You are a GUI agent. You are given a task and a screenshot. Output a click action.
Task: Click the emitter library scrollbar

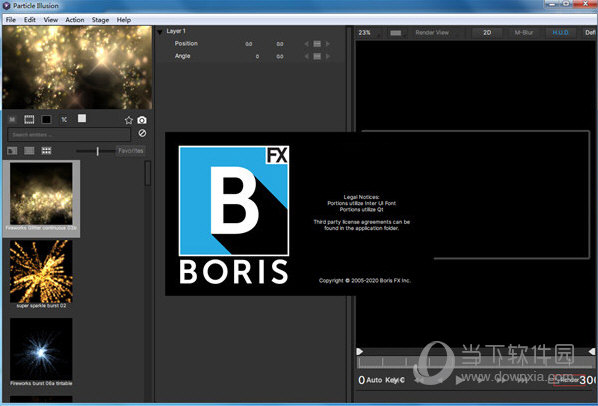[148, 174]
